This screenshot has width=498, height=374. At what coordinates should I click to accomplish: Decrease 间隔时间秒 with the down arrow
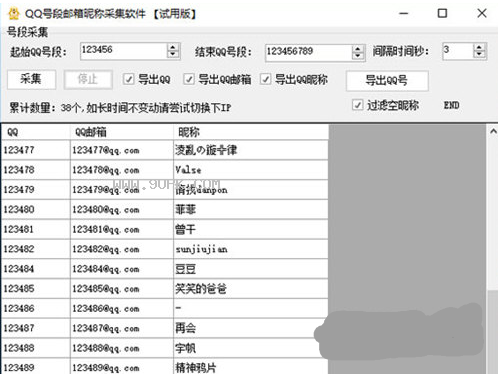tap(479, 55)
